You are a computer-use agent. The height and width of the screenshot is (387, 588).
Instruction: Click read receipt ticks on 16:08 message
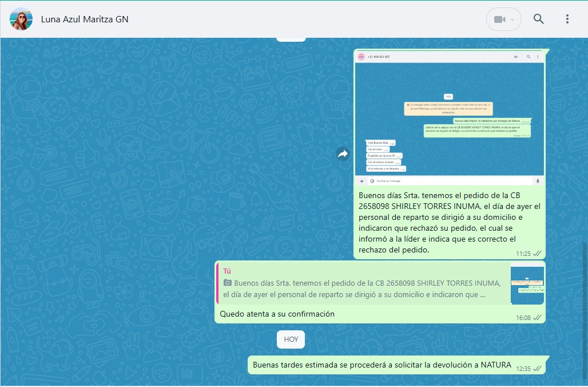[x=537, y=317]
